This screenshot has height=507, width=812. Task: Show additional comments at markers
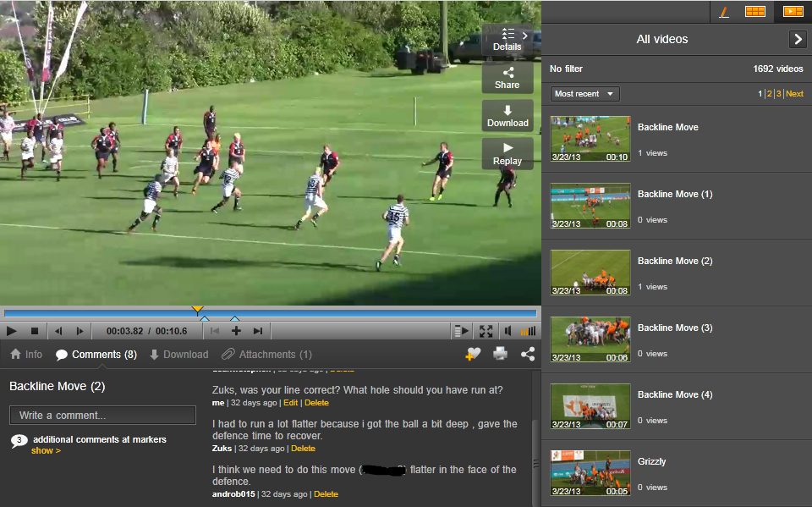point(46,450)
